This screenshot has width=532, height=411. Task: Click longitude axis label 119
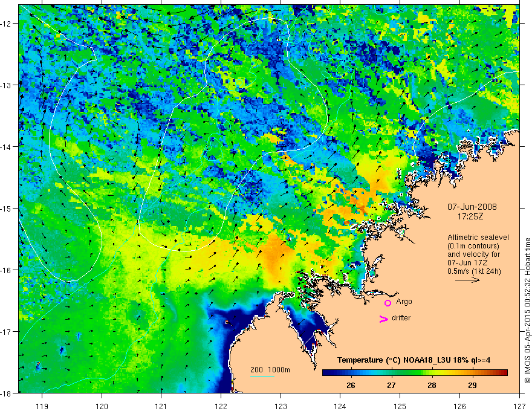tap(42, 407)
